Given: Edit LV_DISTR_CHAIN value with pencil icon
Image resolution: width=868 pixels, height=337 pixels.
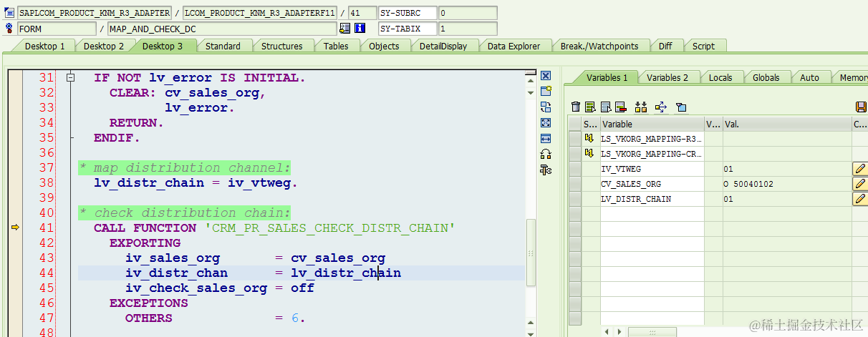Looking at the screenshot, I should [859, 199].
